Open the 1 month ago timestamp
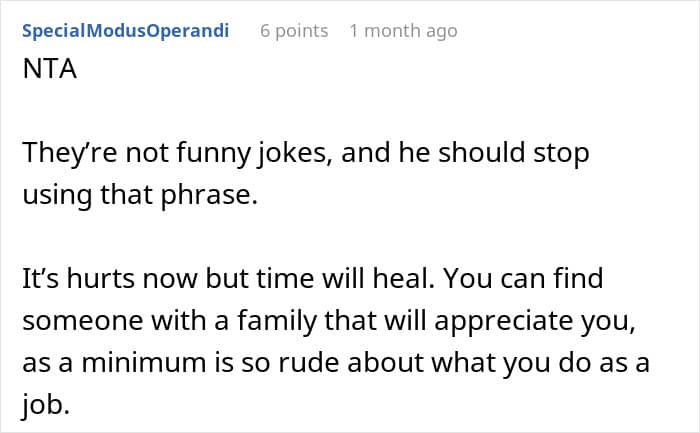700x433 pixels. (x=403, y=31)
